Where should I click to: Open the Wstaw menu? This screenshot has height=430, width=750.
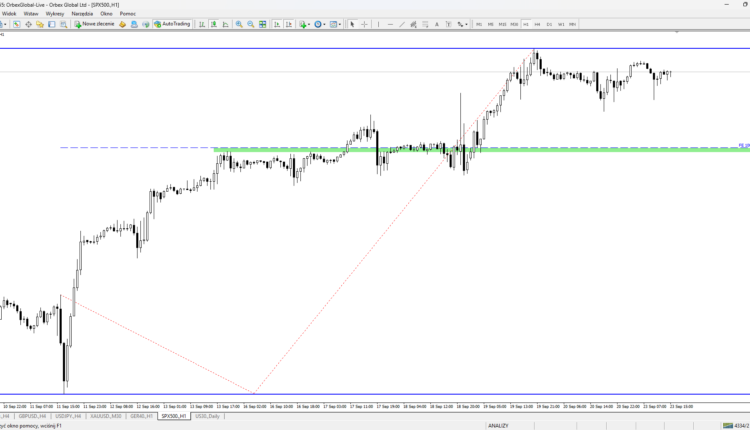31,14
